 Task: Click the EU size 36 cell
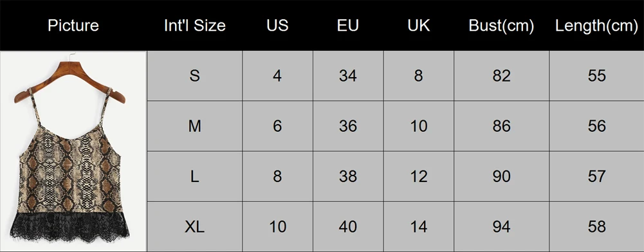click(348, 126)
